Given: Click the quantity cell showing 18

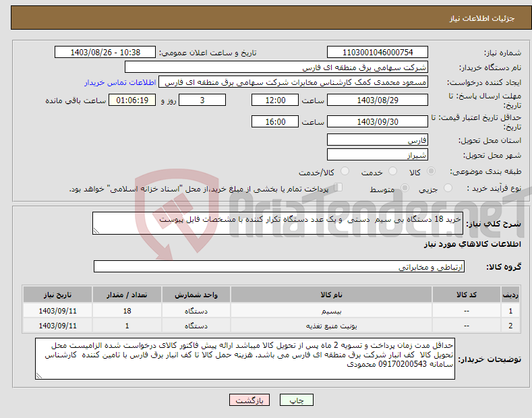Looking at the screenshot, I should coord(127,311).
